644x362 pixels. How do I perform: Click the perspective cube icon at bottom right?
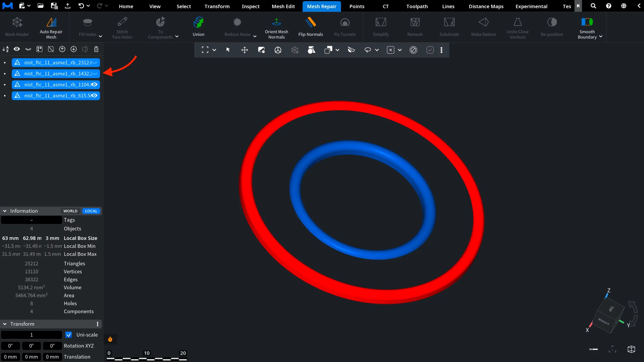click(x=631, y=349)
